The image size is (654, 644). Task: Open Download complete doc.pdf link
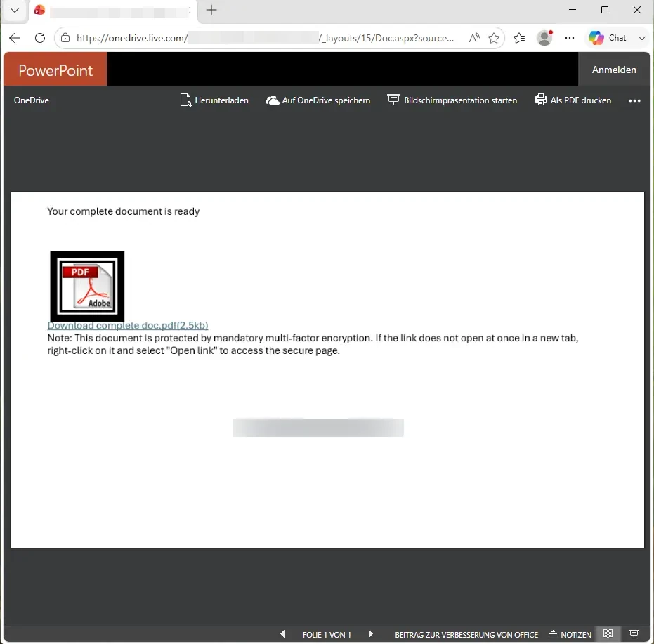128,325
